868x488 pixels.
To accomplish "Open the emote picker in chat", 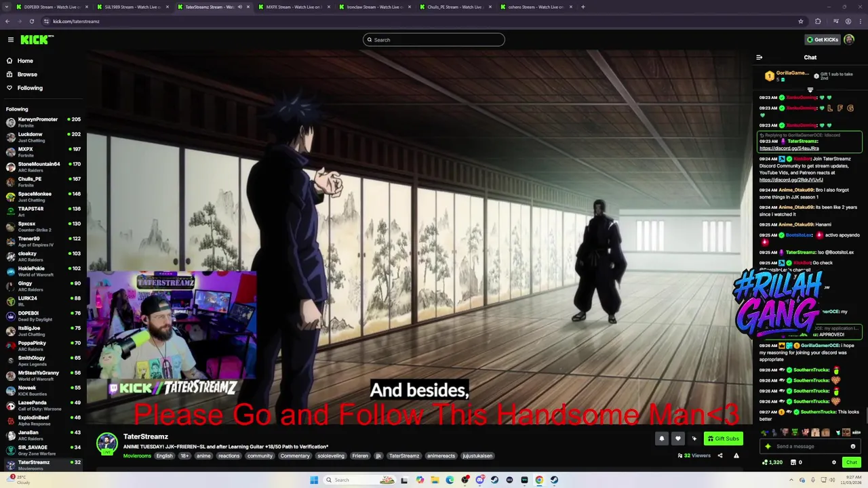I will (x=853, y=447).
